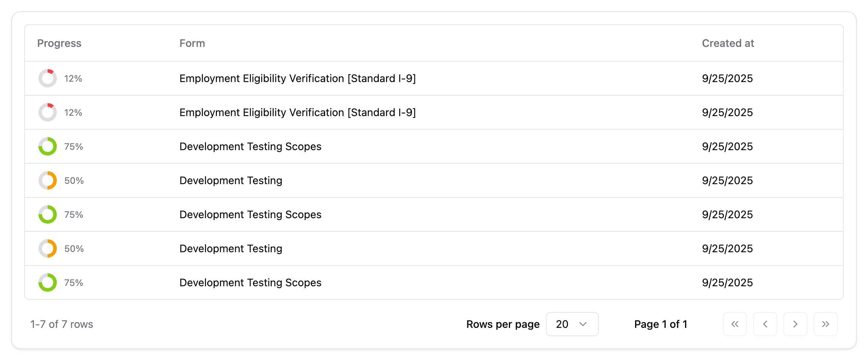Click the chevron arrow beside 20

coord(583,324)
